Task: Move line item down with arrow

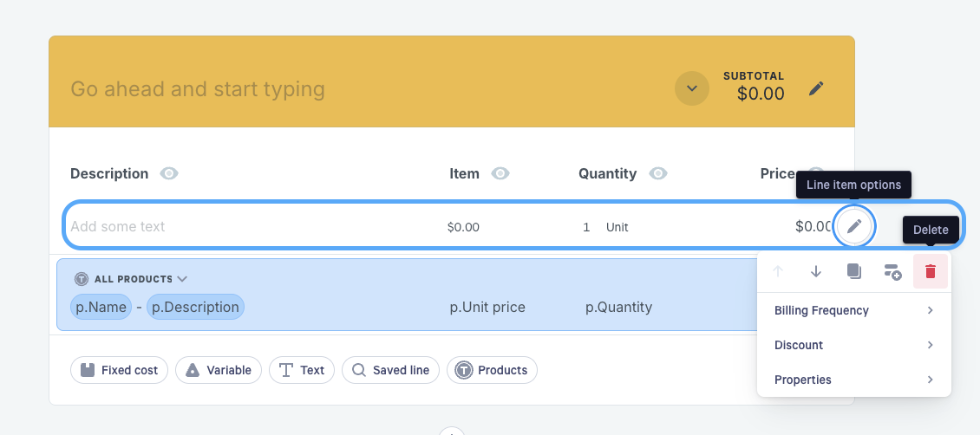Action: point(816,271)
